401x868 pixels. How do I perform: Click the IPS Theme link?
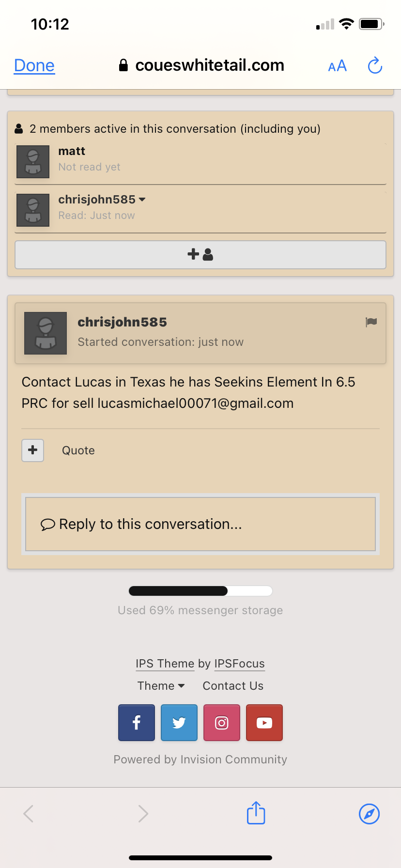(x=165, y=664)
